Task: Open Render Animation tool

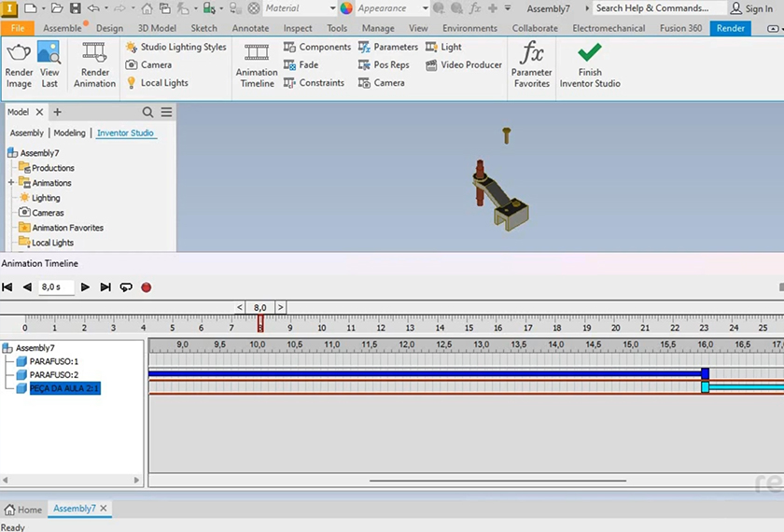Action: click(94, 63)
